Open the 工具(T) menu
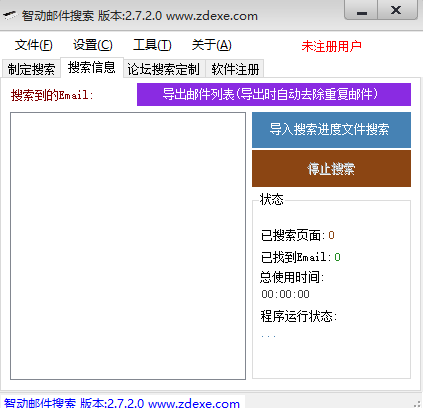Viewport: 423px width, 408px height. point(152,45)
